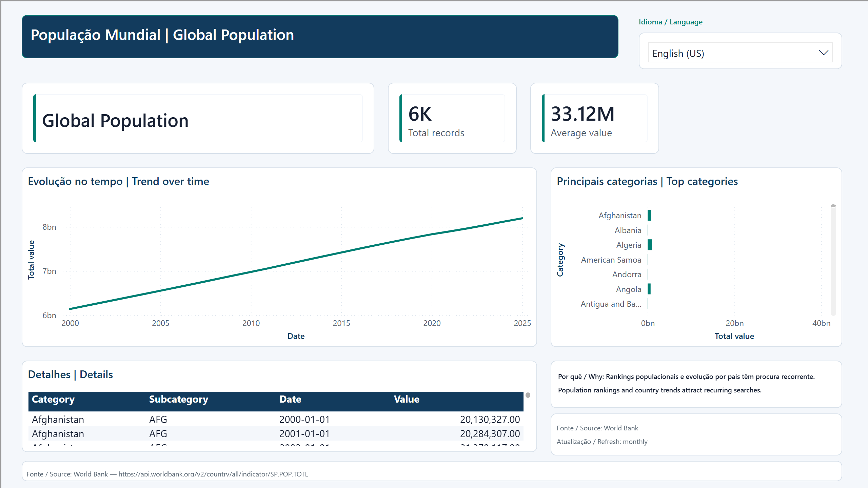The image size is (868, 488).
Task: Select the Afghanistan cell in the 2001-01-01 row
Action: point(58,434)
